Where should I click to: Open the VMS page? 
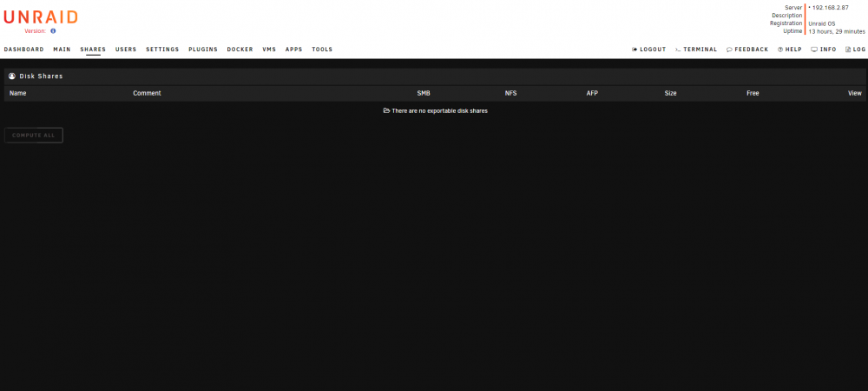click(269, 50)
